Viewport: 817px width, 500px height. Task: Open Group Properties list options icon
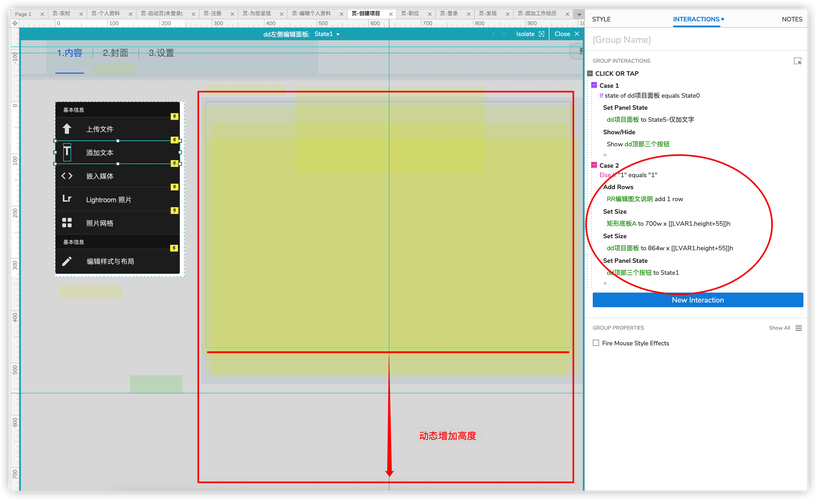(x=799, y=328)
